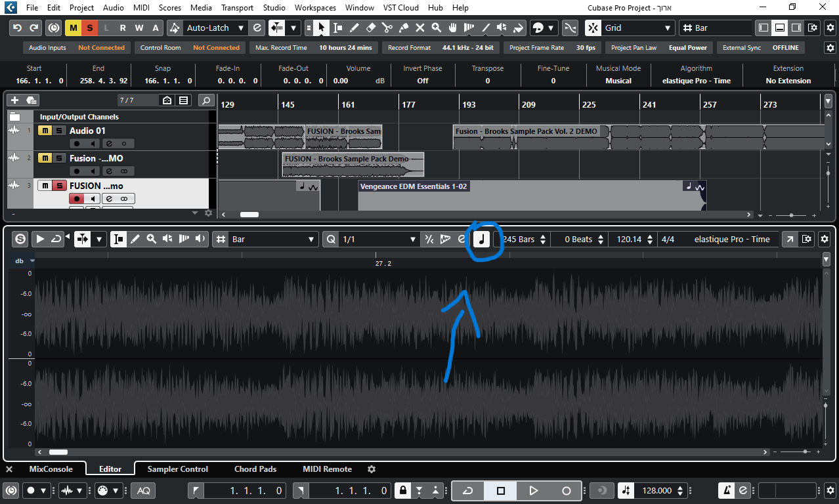Select the Split scissors tool
839x504 pixels.
coord(387,28)
